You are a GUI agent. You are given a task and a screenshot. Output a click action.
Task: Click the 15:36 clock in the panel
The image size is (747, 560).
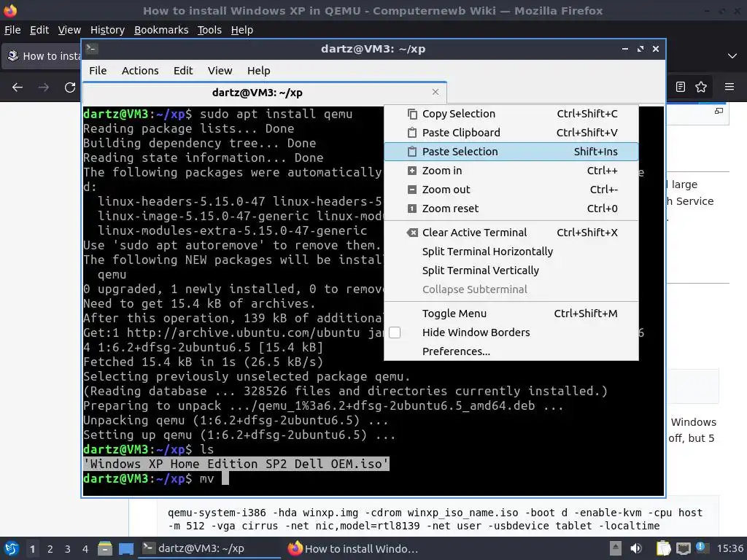[729, 548]
